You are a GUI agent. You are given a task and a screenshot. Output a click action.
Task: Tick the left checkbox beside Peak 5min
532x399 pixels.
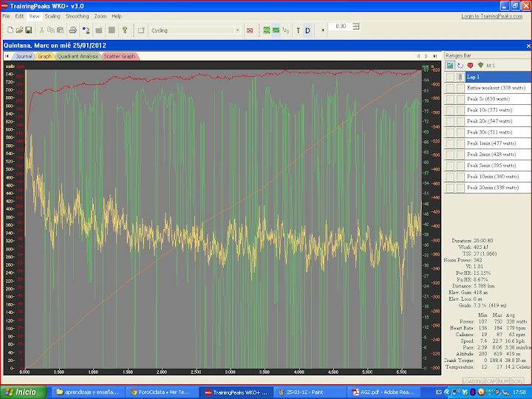[x=450, y=166]
